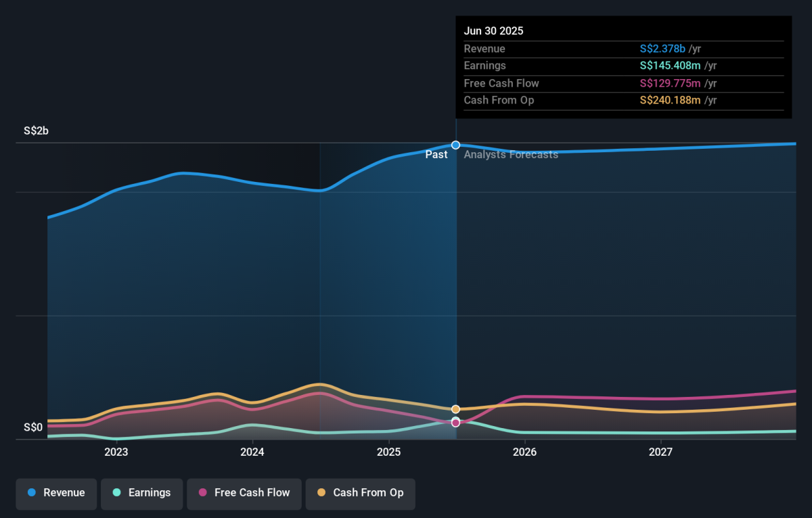Screen dimensions: 812x518
Task: Select the Cash From Op data marker
Action: coord(456,409)
